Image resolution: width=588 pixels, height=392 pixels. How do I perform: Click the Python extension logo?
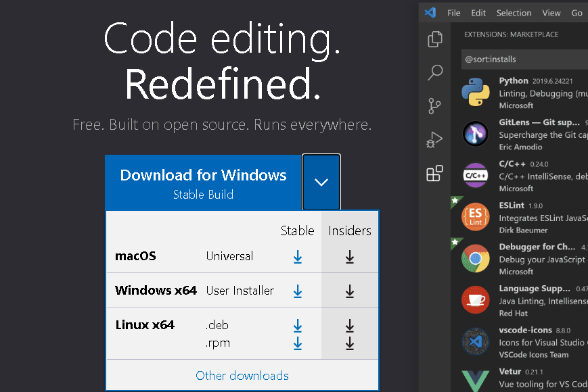tap(476, 92)
